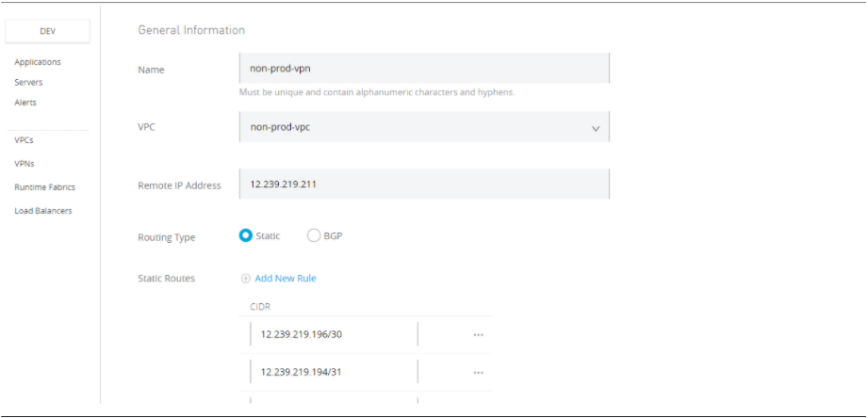Open Applications in the sidebar
The width and height of the screenshot is (868, 418).
(x=38, y=62)
